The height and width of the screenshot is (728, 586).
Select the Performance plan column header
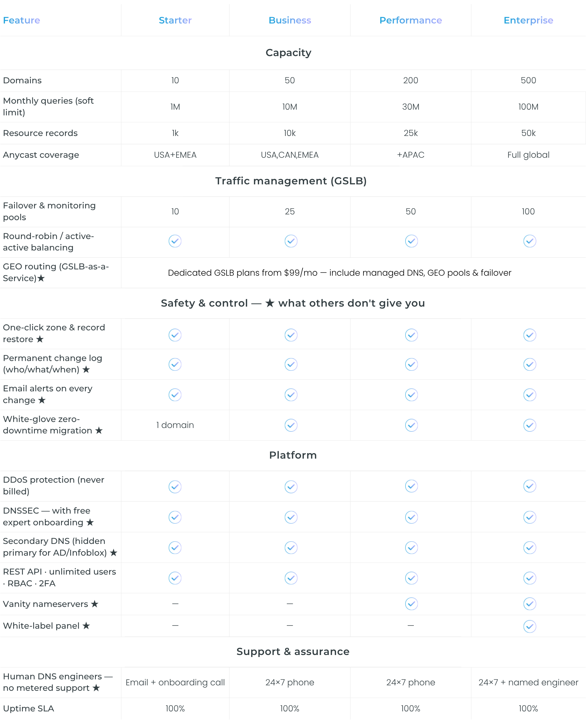coord(410,20)
